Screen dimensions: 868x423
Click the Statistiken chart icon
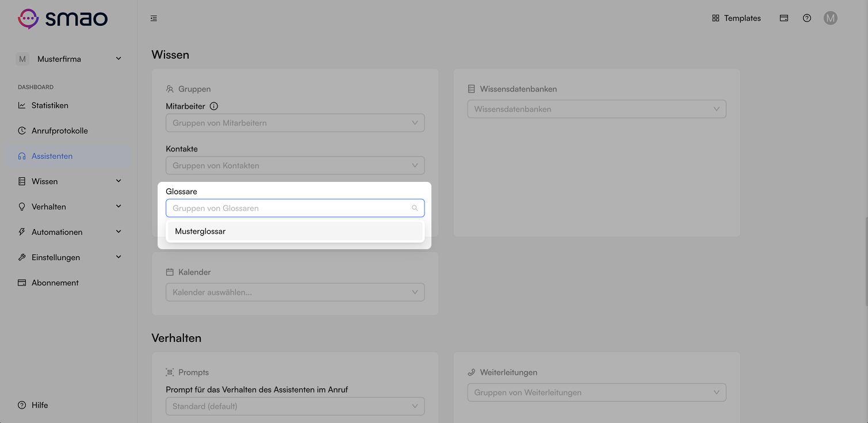click(x=22, y=105)
